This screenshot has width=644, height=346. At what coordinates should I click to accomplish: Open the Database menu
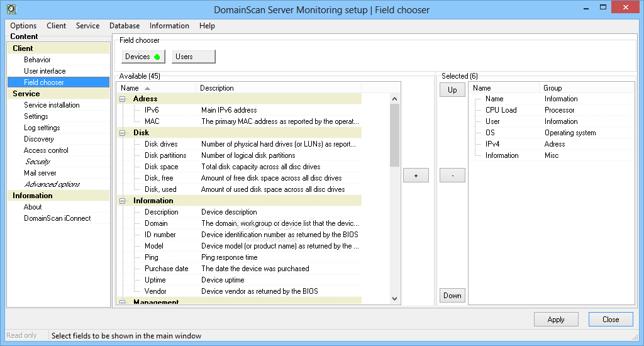(125, 25)
